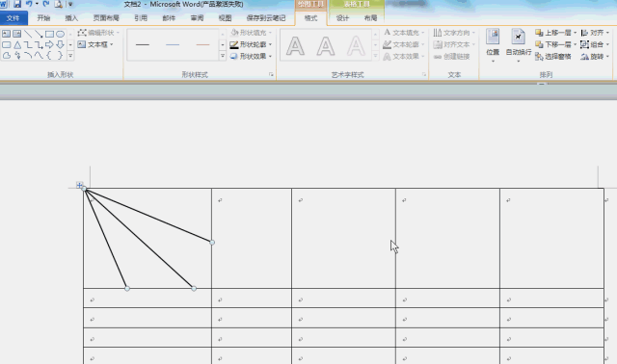Select the Triangle shape
Viewport: 617px width, 364px height.
[17, 45]
